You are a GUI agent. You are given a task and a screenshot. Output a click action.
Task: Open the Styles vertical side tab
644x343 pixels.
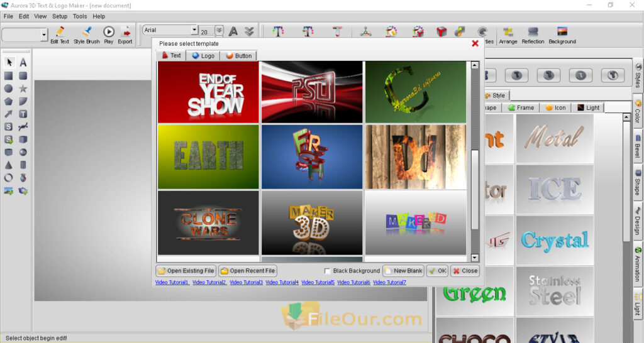point(638,76)
